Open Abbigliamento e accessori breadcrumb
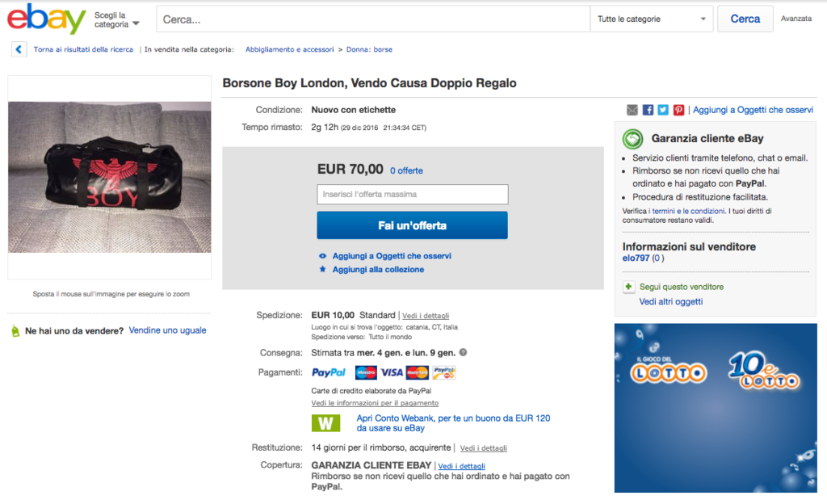The width and height of the screenshot is (827, 504). point(289,49)
